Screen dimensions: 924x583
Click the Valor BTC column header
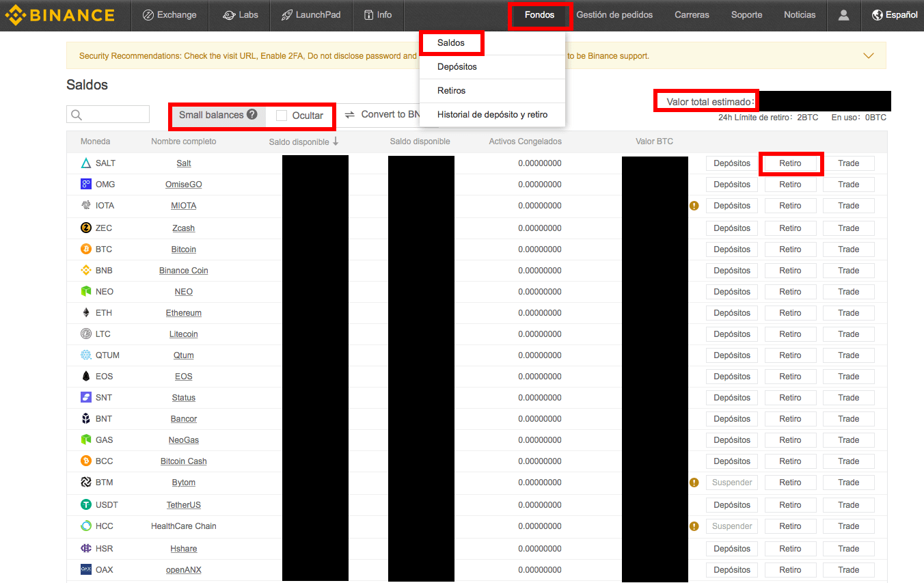point(654,141)
